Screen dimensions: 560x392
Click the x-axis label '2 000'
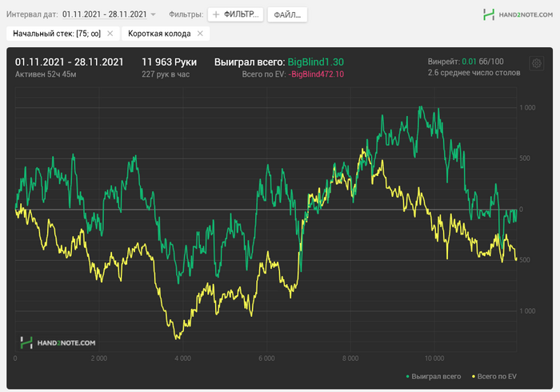point(99,358)
